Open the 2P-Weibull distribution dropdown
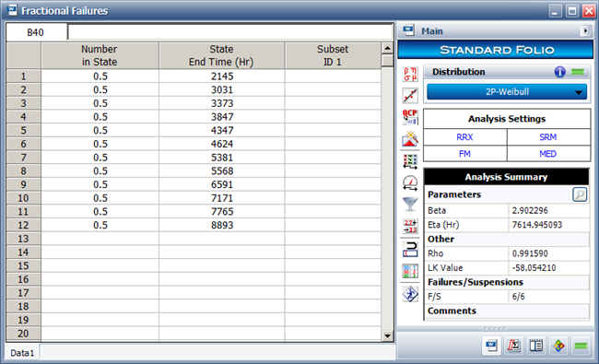The image size is (599, 364). pos(507,92)
